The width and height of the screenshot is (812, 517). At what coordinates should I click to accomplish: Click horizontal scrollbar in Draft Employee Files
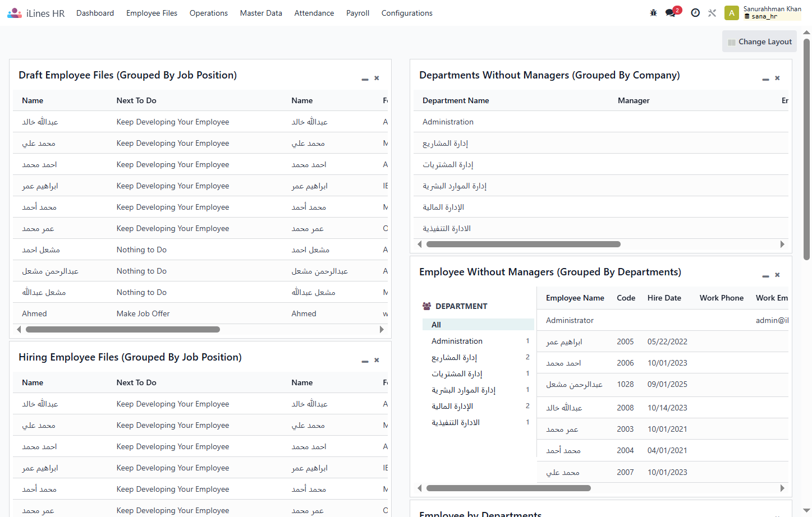(123, 330)
